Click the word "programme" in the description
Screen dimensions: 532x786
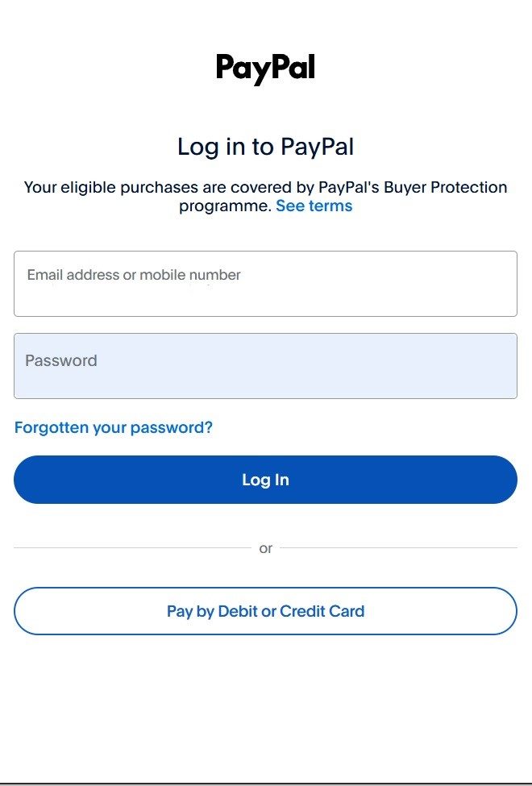pos(225,206)
